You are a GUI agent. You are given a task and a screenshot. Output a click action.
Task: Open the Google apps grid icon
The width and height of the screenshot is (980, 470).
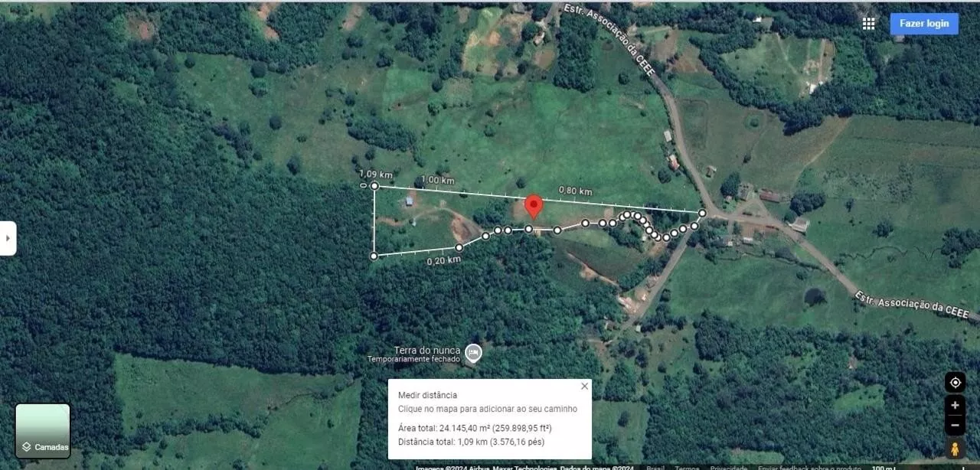pos(868,24)
